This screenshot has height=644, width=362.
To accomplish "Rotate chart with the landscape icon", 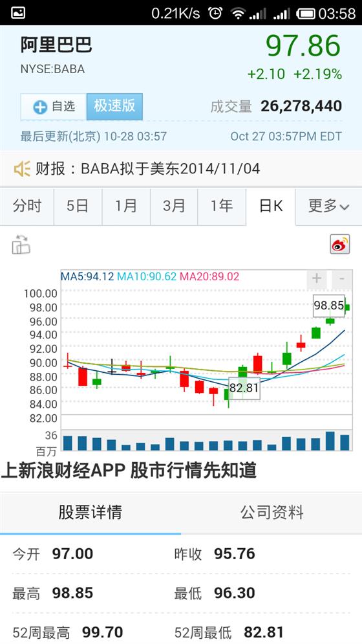I will point(21,245).
